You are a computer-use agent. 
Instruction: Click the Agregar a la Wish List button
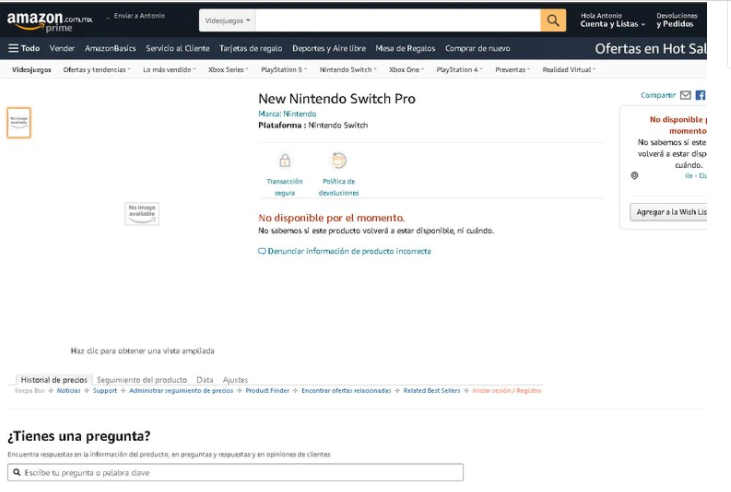(669, 212)
